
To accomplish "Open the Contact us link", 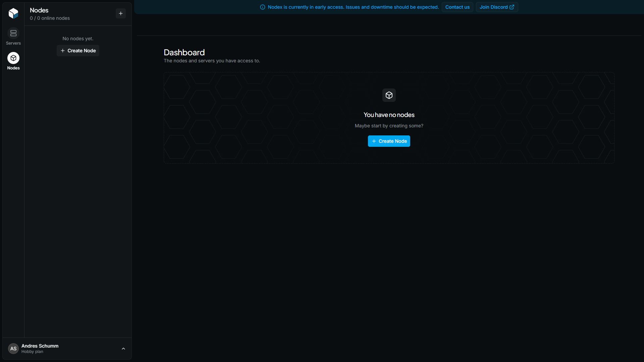I will pyautogui.click(x=458, y=7).
